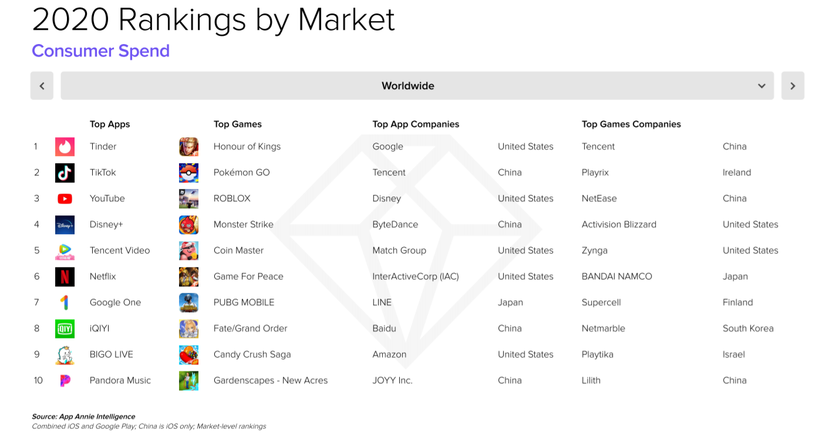Click the Candy Crush Saga game icon
The width and height of the screenshot is (840, 436).
188,355
